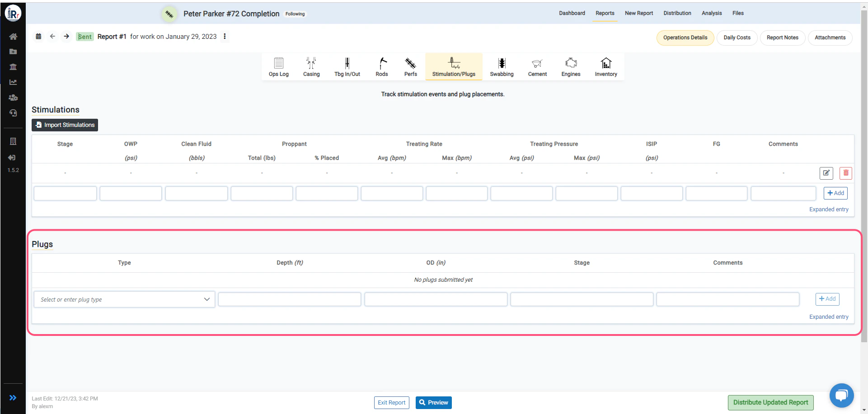868x414 pixels.
Task: Open the calendar date picker icon
Action: [38, 36]
